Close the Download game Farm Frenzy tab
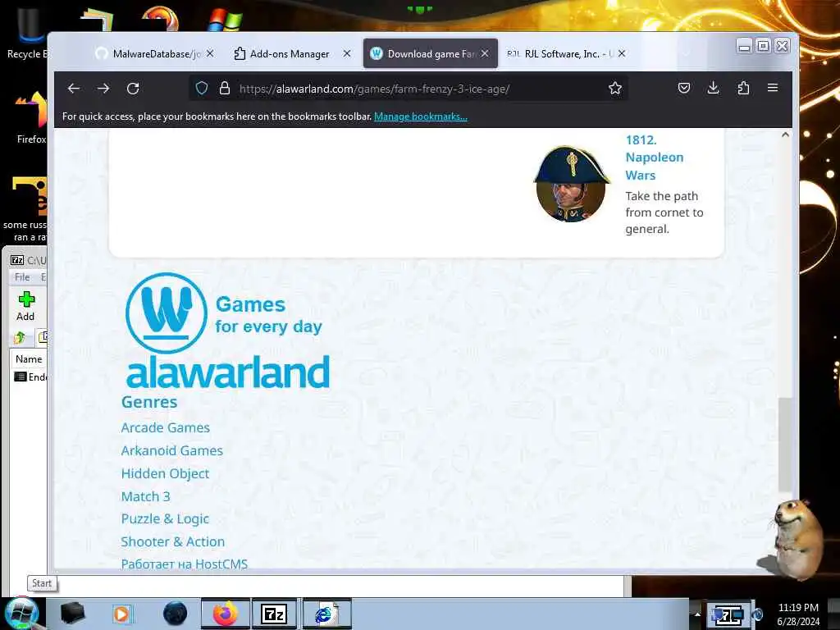 click(485, 53)
